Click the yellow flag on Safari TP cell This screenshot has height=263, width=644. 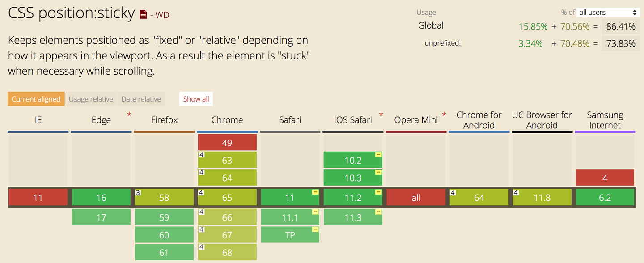pos(315,229)
